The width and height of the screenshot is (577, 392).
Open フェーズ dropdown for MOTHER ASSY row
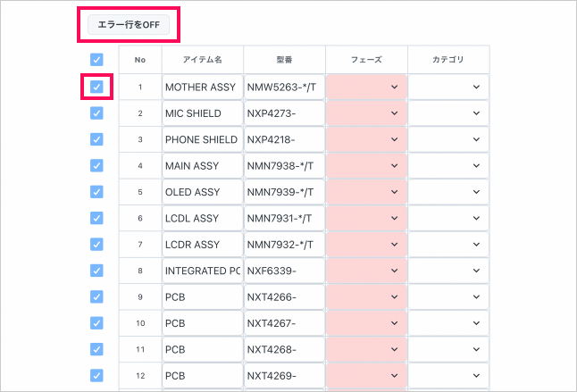point(367,88)
